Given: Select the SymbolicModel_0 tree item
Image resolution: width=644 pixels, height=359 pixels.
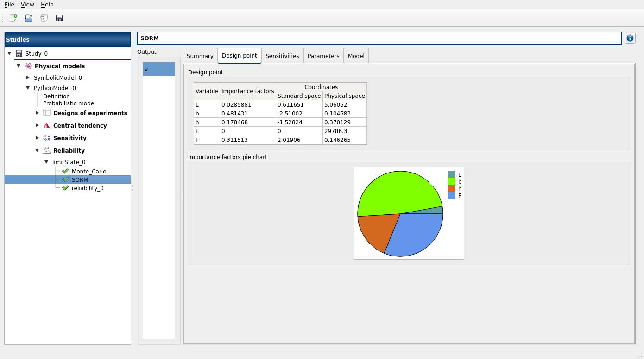Looking at the screenshot, I should click(58, 77).
